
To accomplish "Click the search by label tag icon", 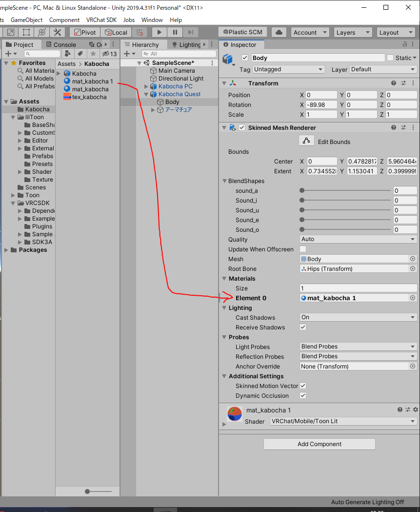I will pyautogui.click(x=80, y=54).
